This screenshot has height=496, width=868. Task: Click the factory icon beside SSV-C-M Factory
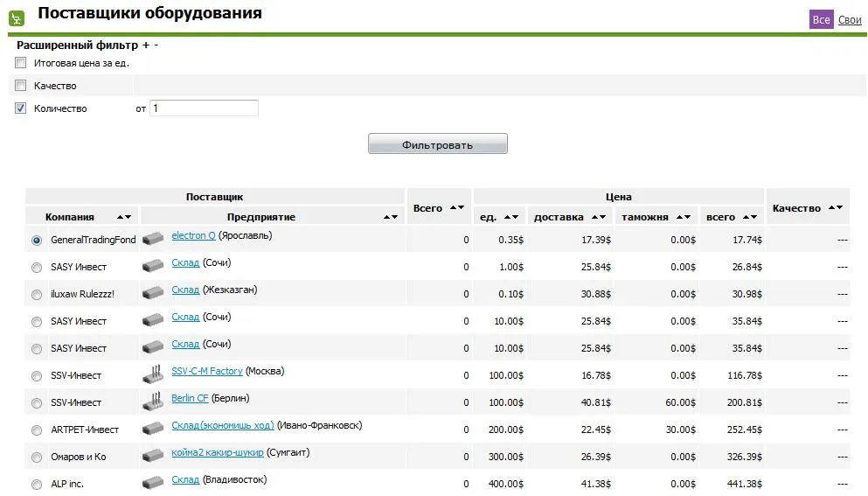coord(153,375)
